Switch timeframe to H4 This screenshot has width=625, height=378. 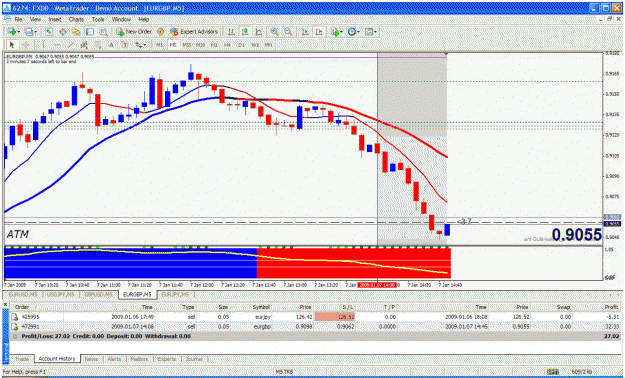tap(228, 45)
